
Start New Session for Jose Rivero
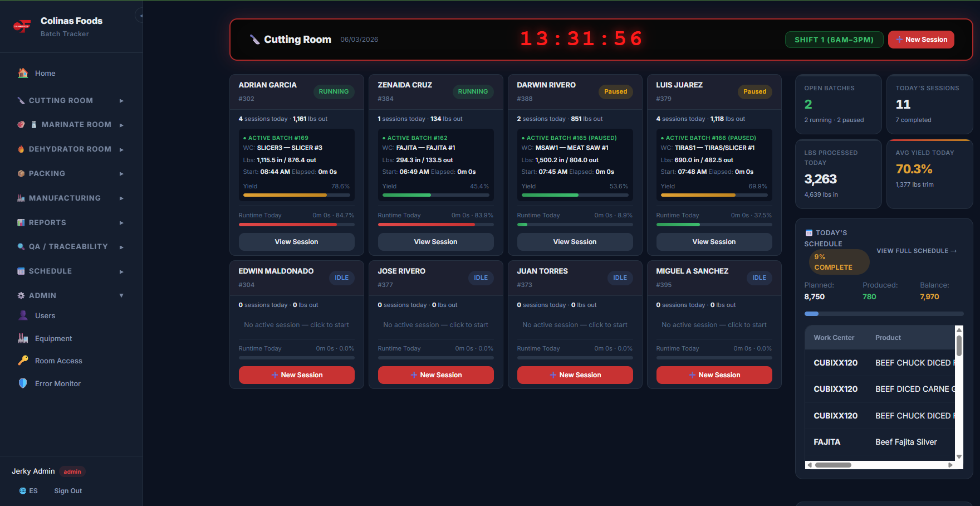(435, 375)
